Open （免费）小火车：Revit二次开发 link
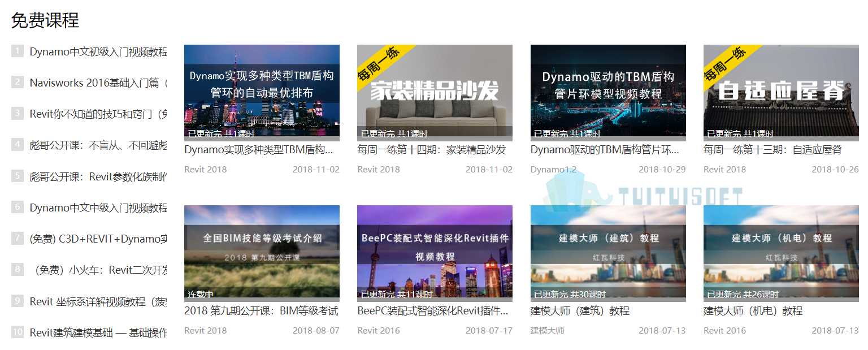The height and width of the screenshot is (350, 868). tap(98, 270)
